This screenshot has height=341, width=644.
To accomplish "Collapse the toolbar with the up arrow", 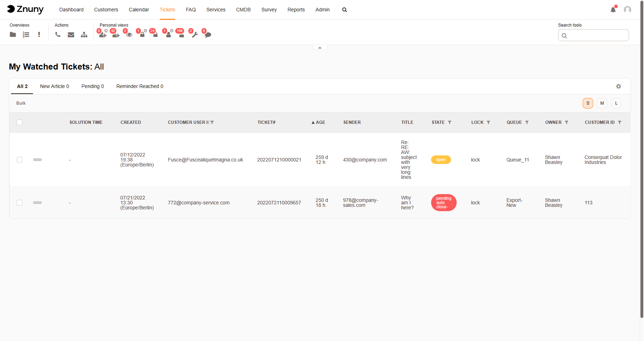I will [320, 48].
